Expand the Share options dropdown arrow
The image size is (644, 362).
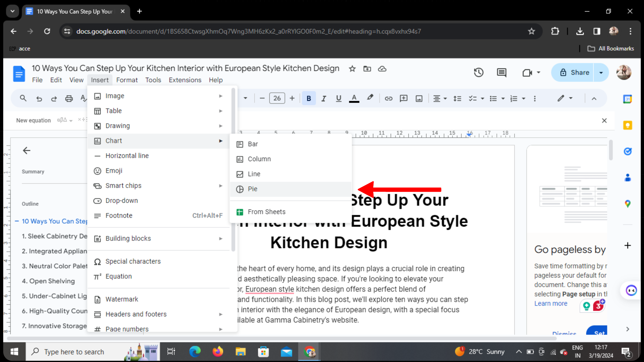tap(601, 72)
